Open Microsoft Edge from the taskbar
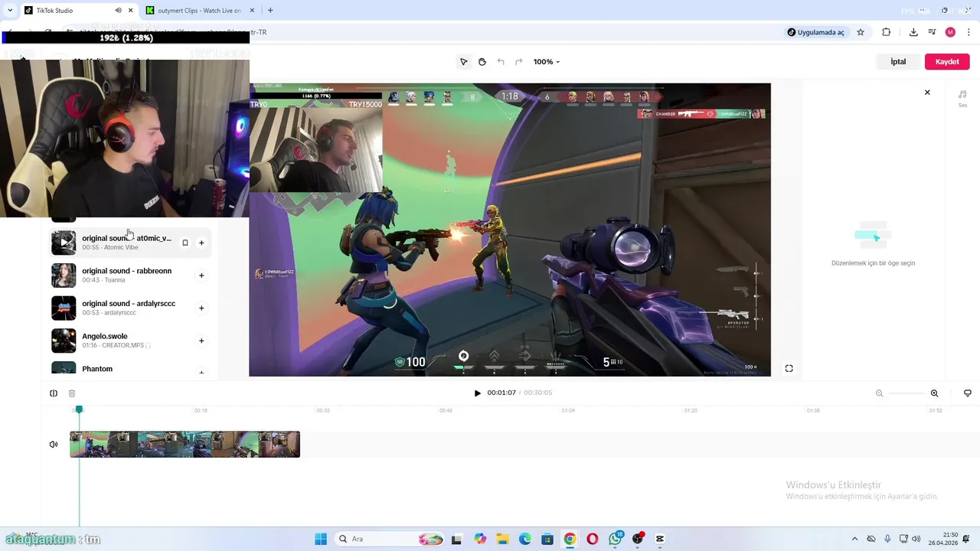980x551 pixels. tap(525, 539)
